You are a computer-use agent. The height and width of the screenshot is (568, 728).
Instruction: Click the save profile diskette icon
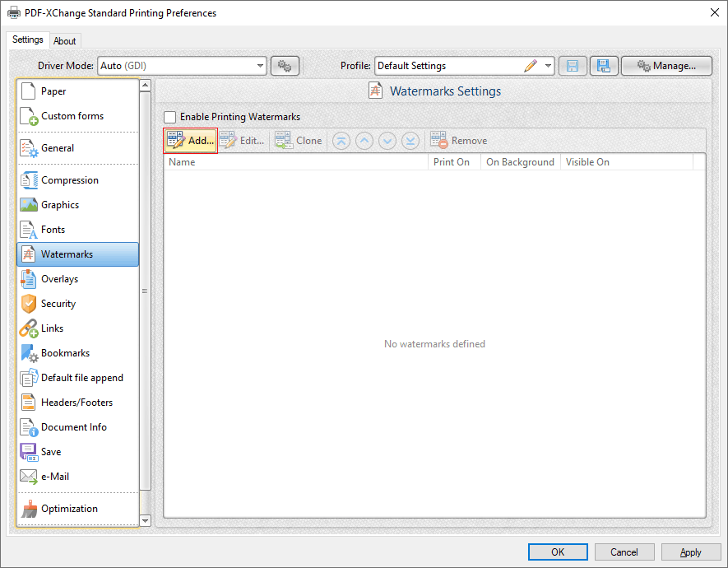pos(573,65)
